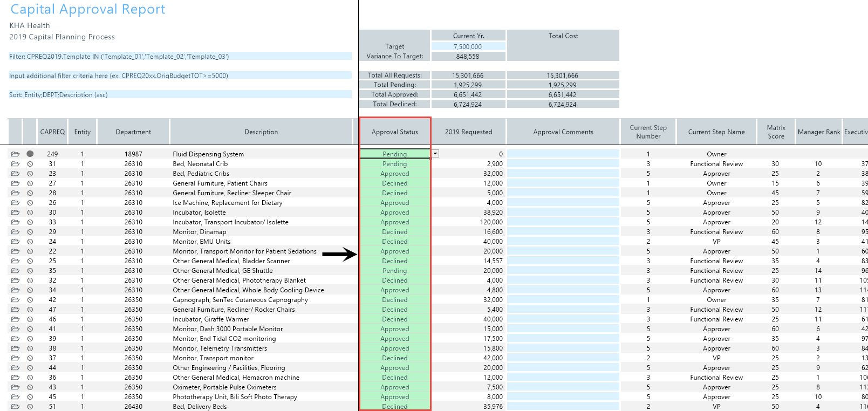Click the prohibit icon for Oximeter, Portable Pulse Oximeters
Screen dimensions: 868x411
30,387
